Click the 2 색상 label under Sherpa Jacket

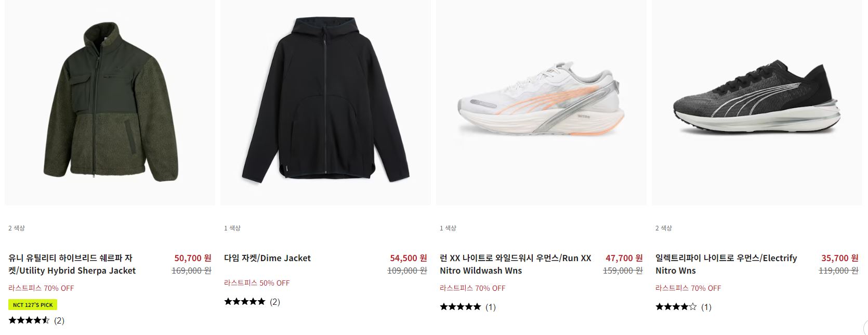[17, 228]
